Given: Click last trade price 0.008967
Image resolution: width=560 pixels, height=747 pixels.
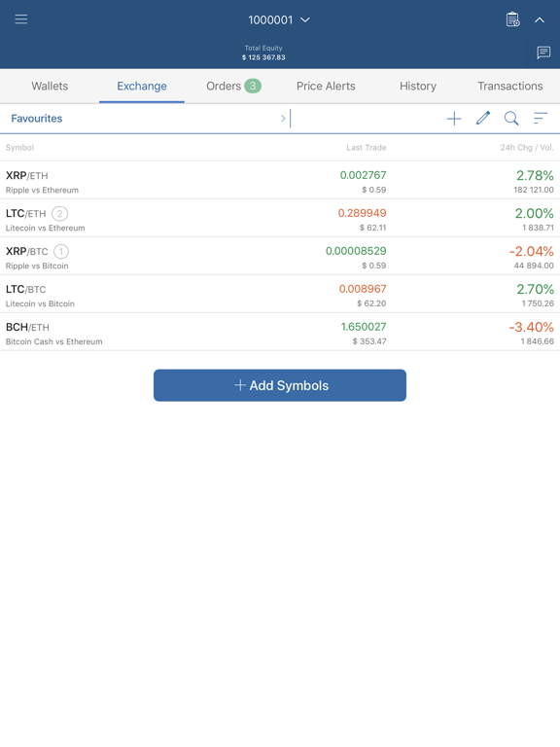Looking at the screenshot, I should 363,289.
